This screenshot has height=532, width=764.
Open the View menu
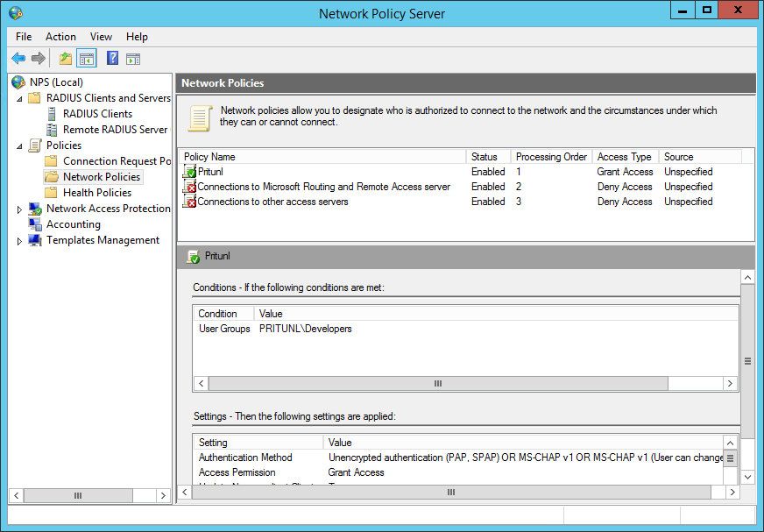coord(101,37)
